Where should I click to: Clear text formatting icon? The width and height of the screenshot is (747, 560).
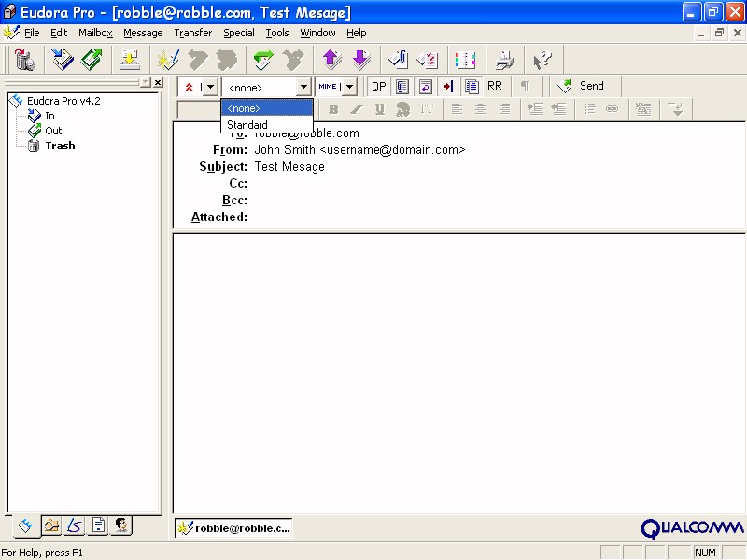coord(643,109)
